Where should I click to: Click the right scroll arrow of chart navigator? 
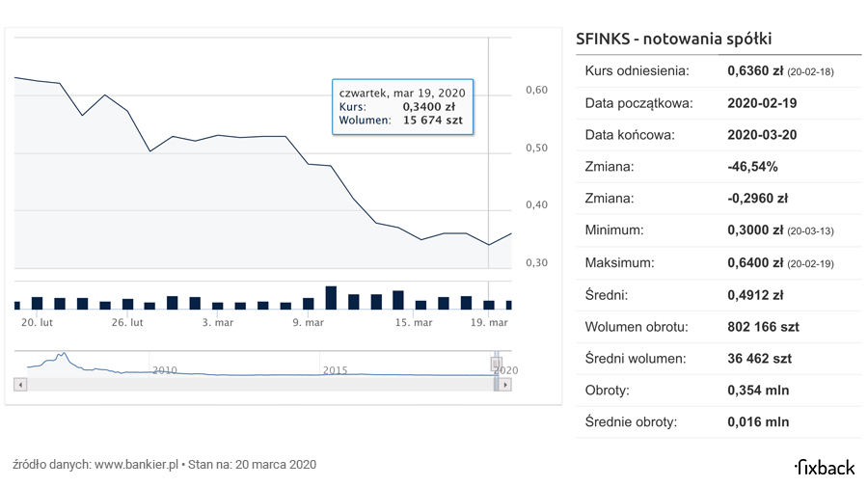click(x=504, y=385)
